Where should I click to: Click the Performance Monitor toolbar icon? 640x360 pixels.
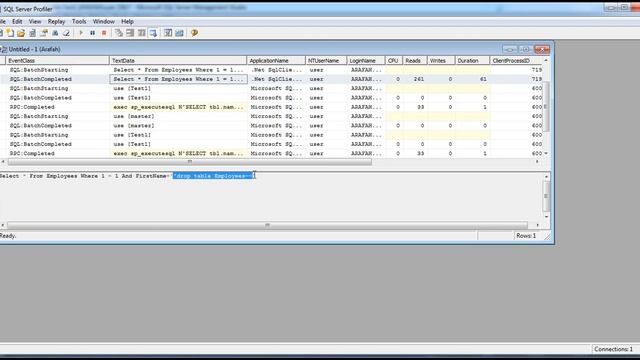tap(179, 33)
